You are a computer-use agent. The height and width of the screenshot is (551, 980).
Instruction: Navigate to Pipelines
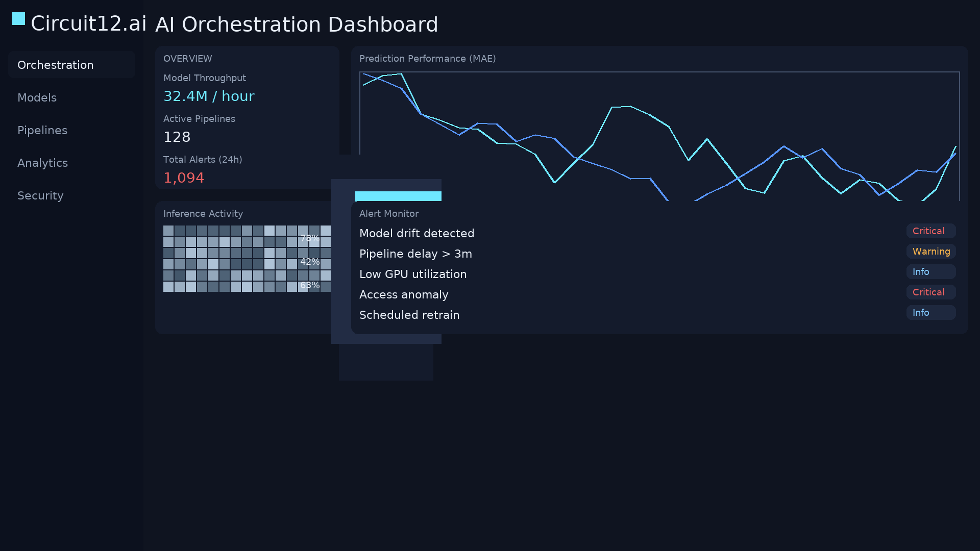42,130
